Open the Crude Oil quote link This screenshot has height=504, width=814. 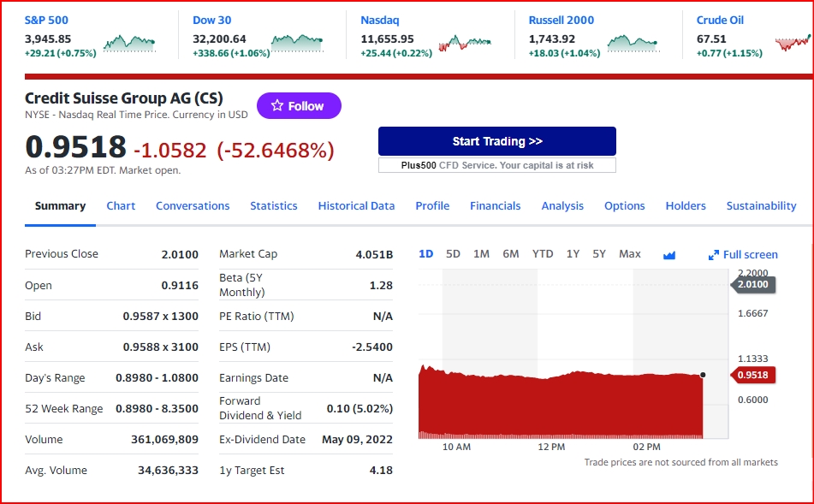point(720,21)
